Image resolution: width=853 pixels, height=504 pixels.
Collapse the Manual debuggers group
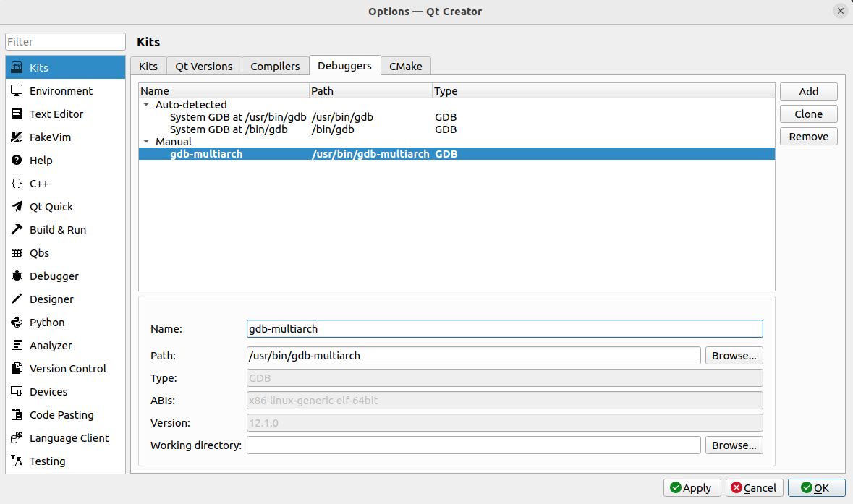[x=146, y=141]
